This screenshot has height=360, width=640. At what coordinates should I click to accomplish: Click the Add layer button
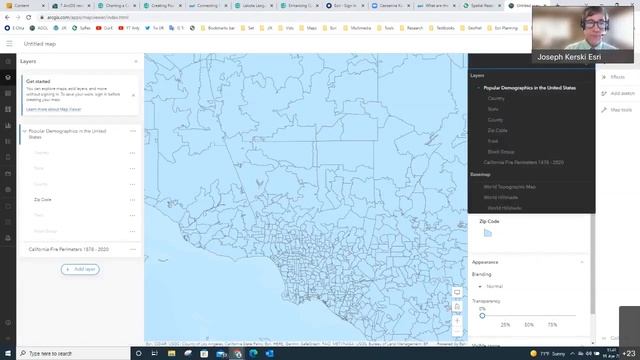[80, 269]
